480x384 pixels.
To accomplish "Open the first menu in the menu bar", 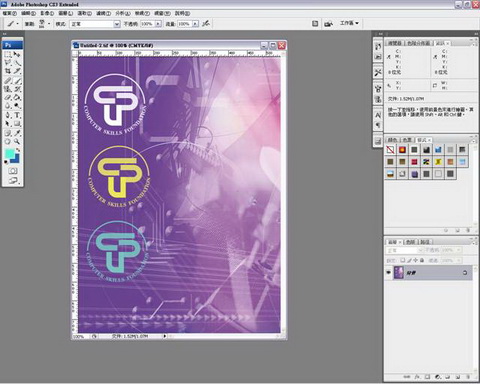I will pos(9,13).
